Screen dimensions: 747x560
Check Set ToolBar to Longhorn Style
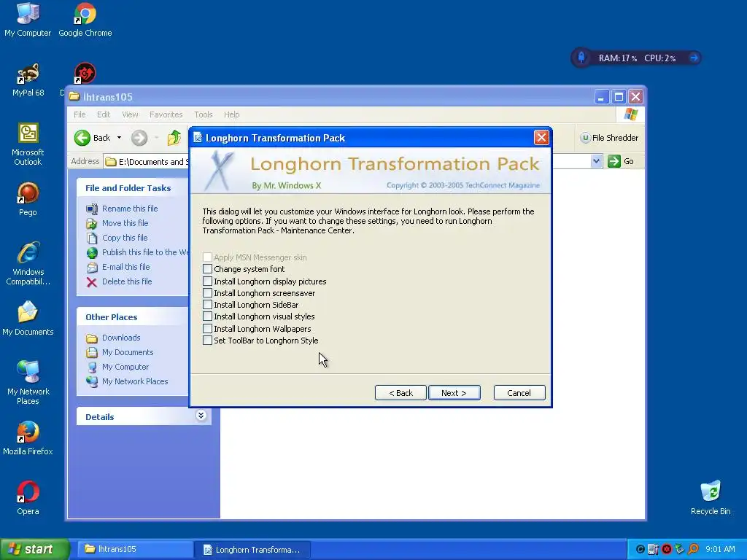click(207, 340)
